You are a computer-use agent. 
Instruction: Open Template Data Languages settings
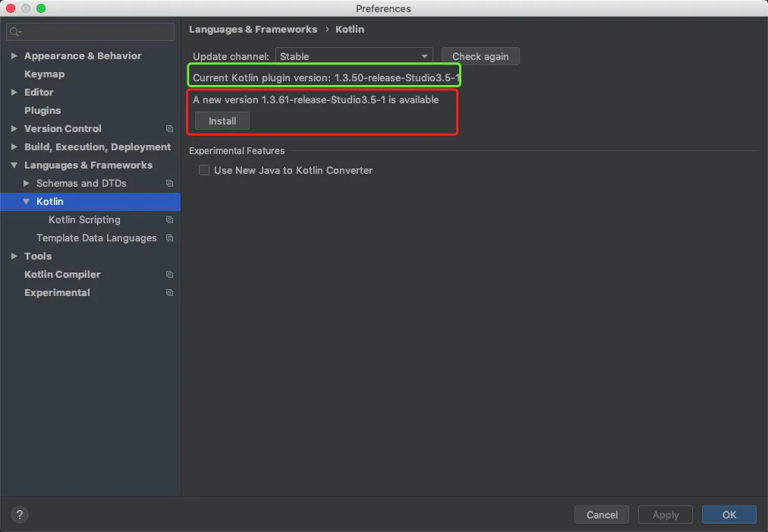pos(96,238)
